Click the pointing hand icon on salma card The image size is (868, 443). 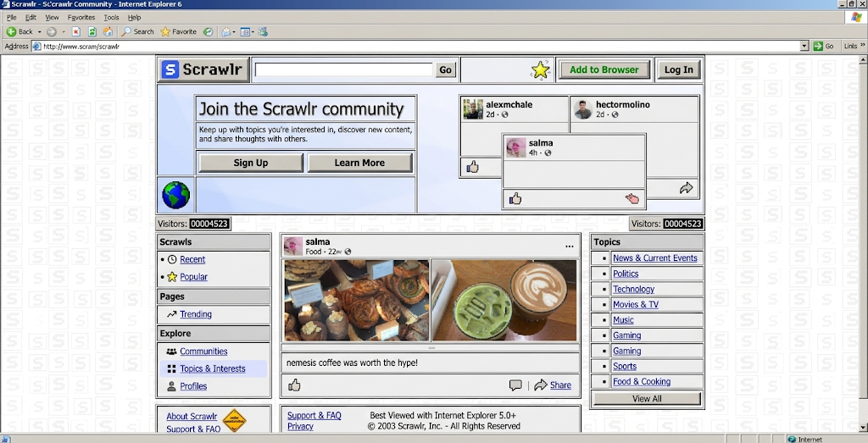click(x=632, y=198)
